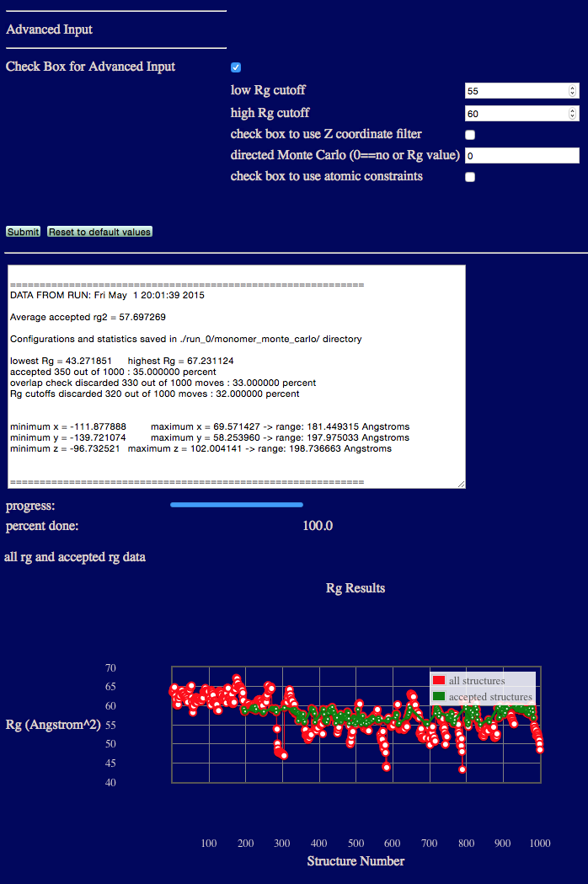Click the 'all rg and accepted rg data' label
Viewport: 588px width, 884px height.
click(x=75, y=557)
